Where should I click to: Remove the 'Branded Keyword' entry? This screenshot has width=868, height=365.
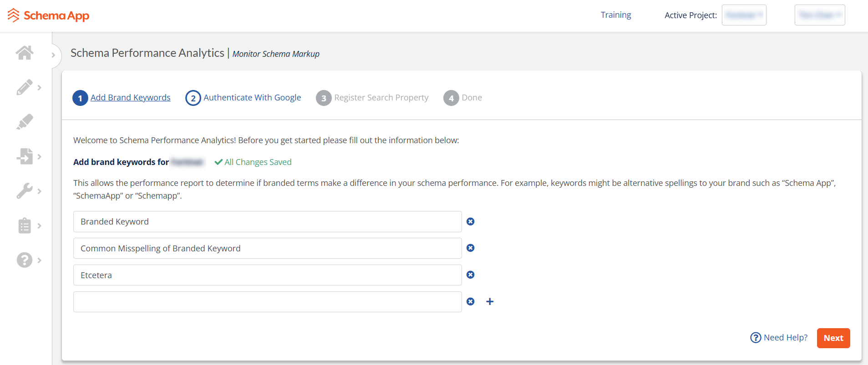click(471, 221)
